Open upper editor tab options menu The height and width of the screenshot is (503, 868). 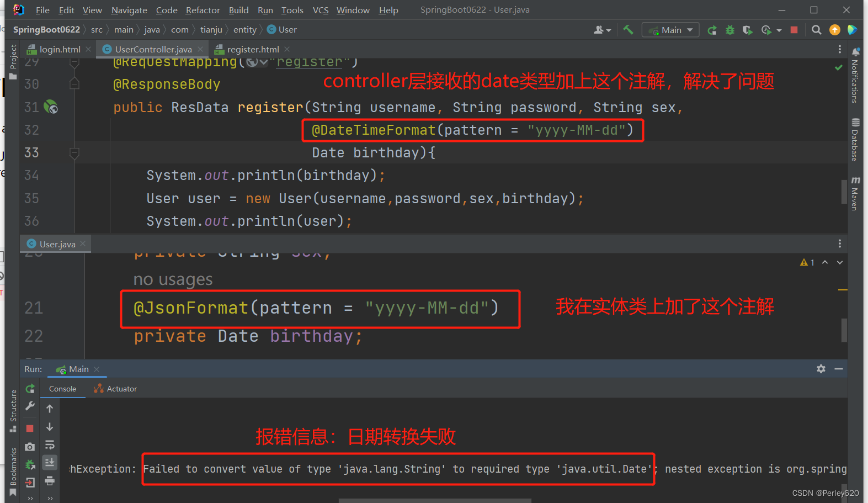click(840, 49)
